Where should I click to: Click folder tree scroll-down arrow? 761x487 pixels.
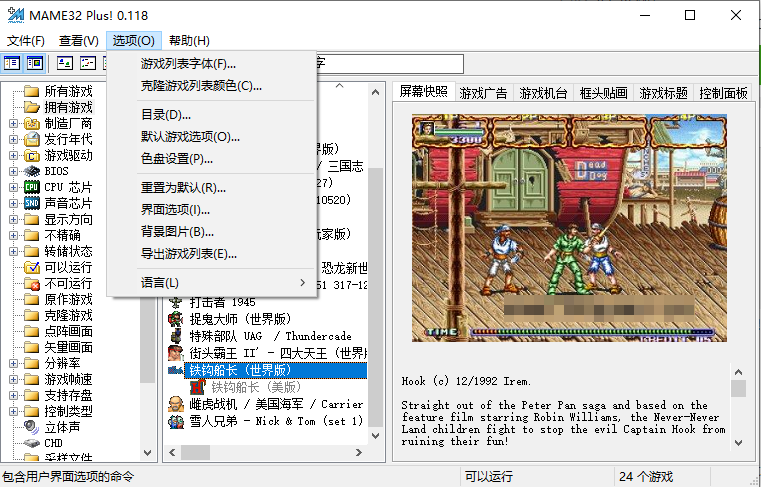148,453
